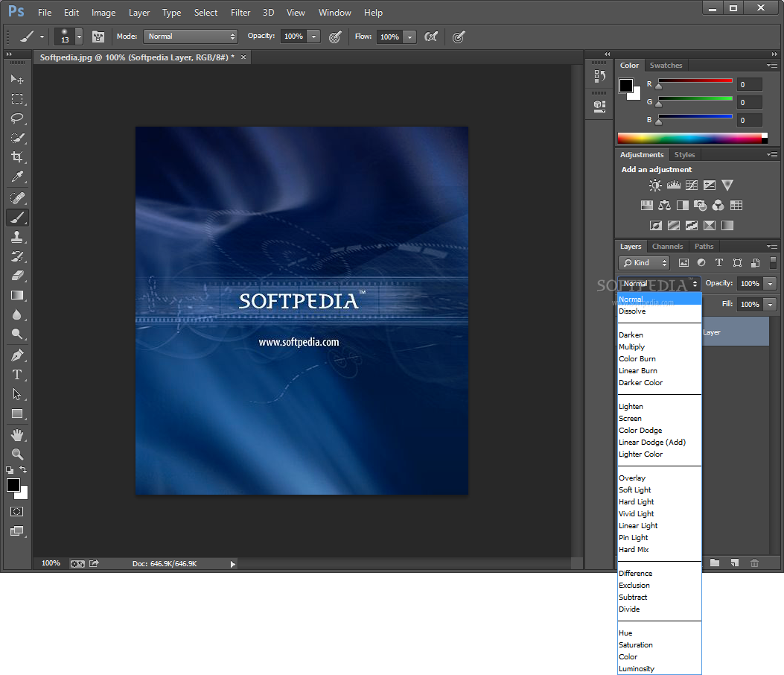Screen dimensions: 784x675
Task: Open the Filter menu
Action: click(240, 13)
